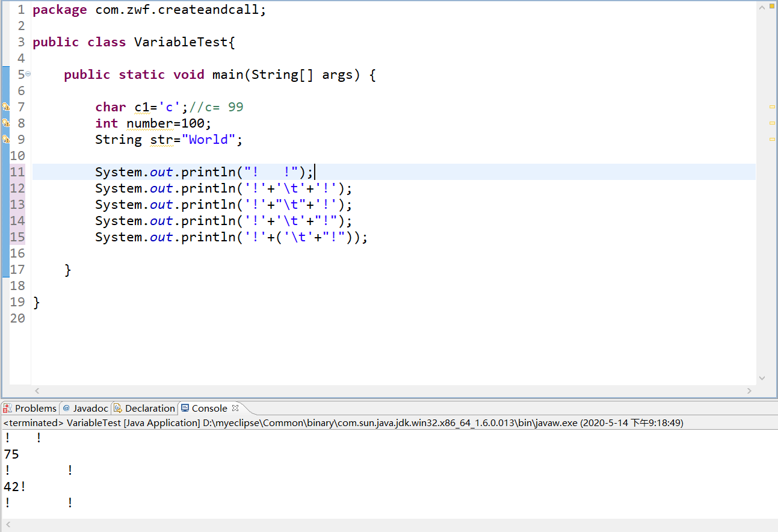778x532 pixels.
Task: Close the Console view with its X
Action: coord(235,408)
